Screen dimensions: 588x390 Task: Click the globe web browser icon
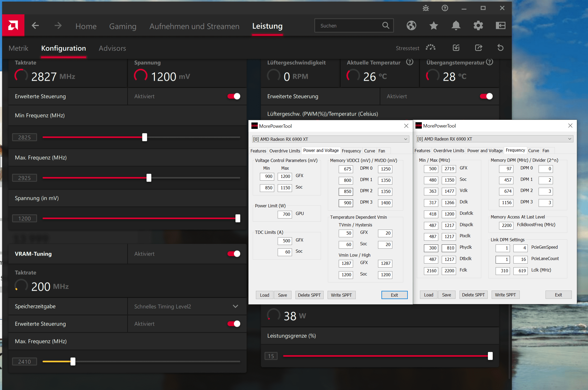411,25
